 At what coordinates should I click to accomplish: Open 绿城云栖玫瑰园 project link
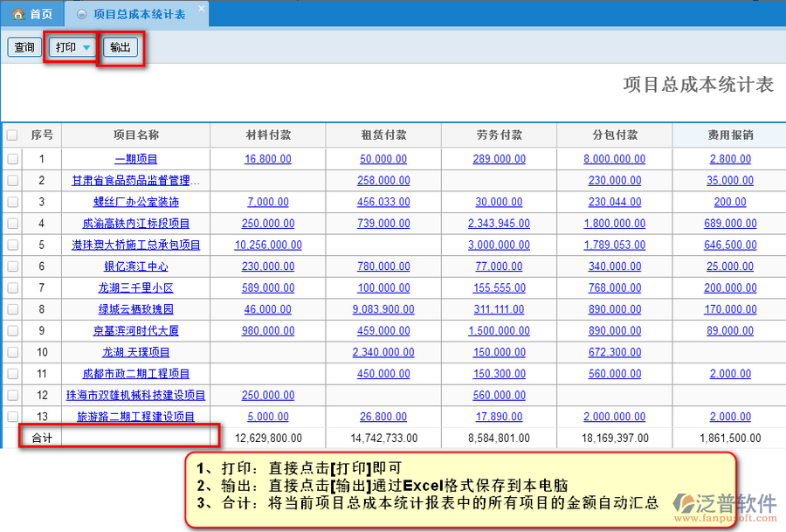point(136,309)
